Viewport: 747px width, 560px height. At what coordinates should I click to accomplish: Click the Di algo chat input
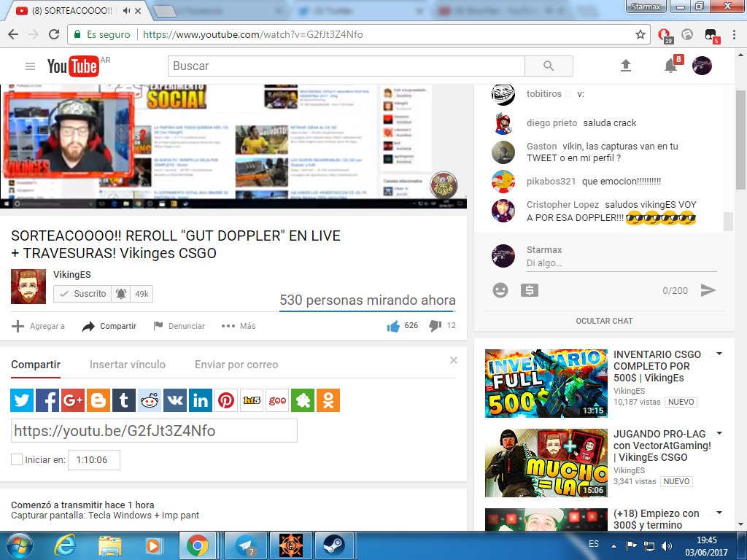point(622,263)
